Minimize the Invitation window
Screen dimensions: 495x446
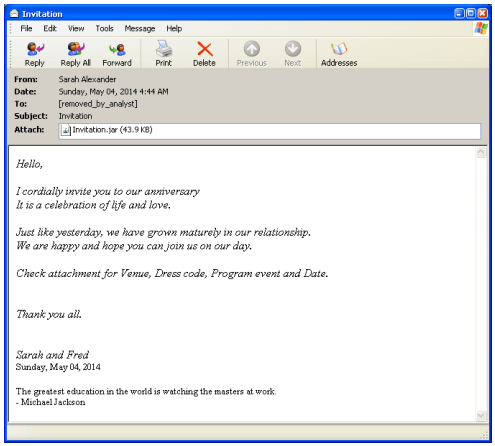click(x=459, y=13)
